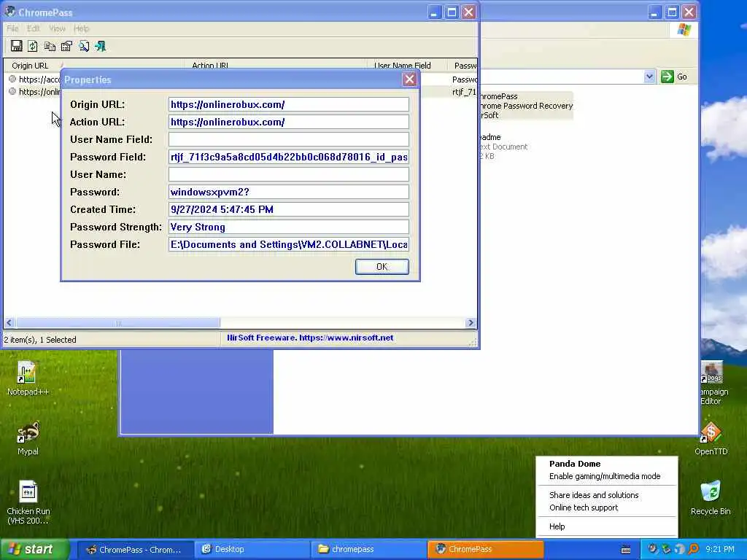The width and height of the screenshot is (747, 560).
Task: Click the Action URL column header
Action: [275, 65]
